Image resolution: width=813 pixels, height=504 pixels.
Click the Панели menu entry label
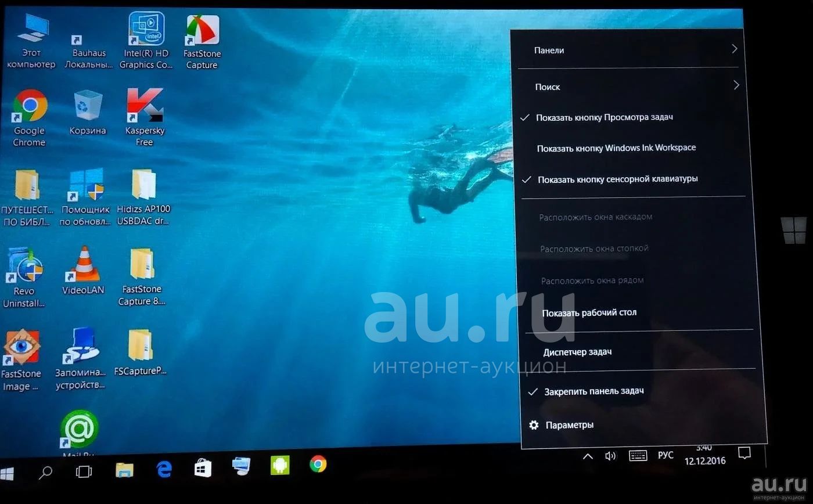(549, 50)
